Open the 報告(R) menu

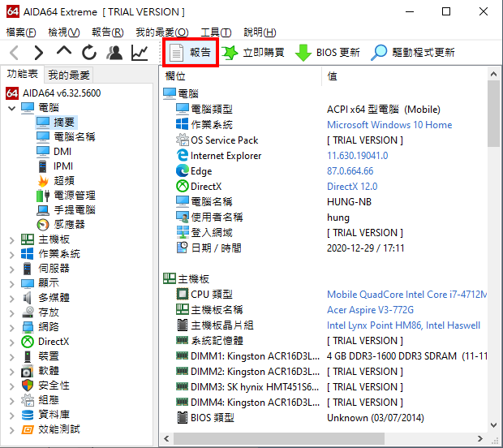107,32
